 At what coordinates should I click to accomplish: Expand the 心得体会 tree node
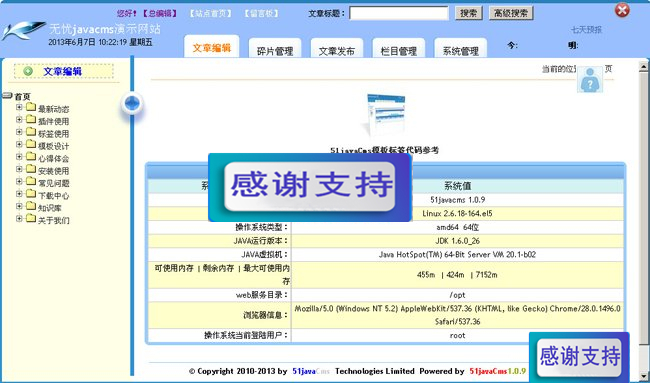coord(19,157)
